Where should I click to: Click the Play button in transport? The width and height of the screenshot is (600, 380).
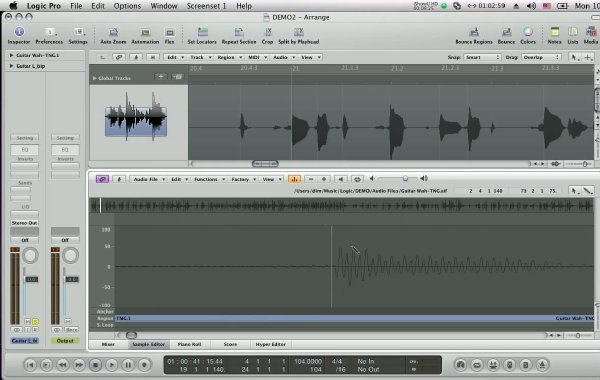(111, 365)
